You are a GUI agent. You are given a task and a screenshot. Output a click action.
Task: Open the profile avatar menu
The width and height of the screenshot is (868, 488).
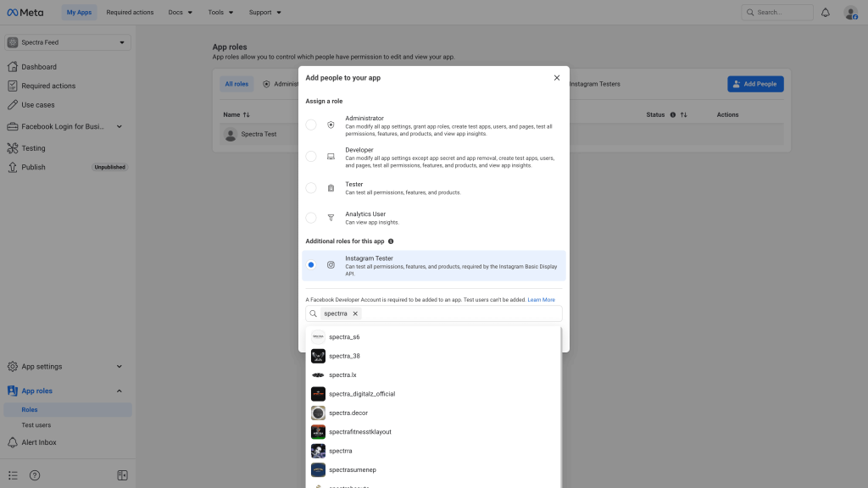coord(851,12)
